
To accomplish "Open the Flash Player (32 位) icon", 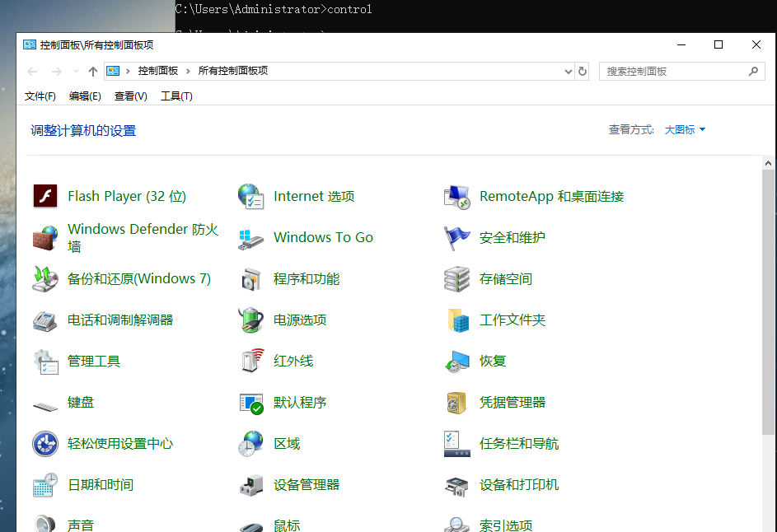I will pos(45,196).
